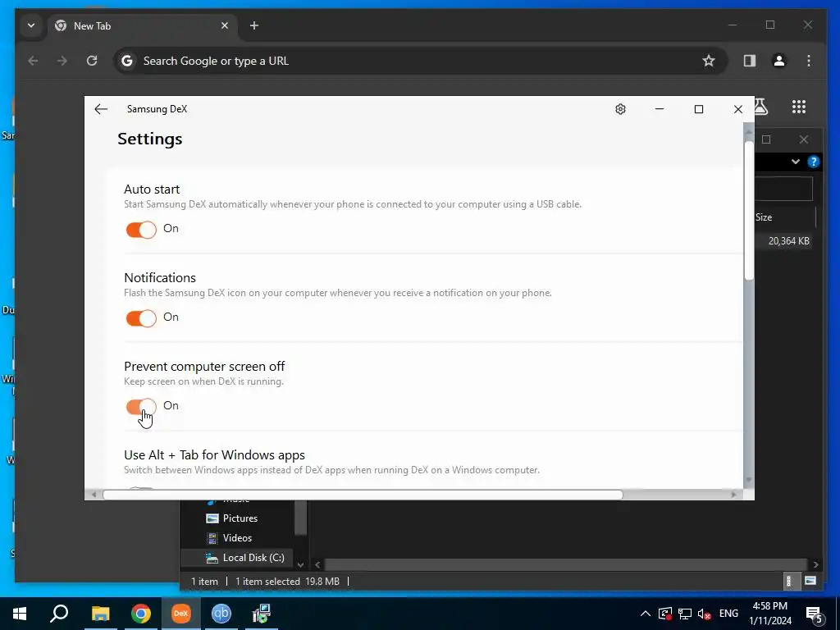Bookmark this tab with the star icon
This screenshot has width=840, height=630.
[x=709, y=61]
